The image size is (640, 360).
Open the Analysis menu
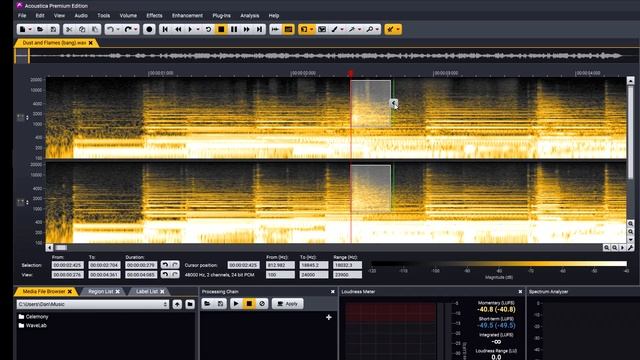point(249,16)
